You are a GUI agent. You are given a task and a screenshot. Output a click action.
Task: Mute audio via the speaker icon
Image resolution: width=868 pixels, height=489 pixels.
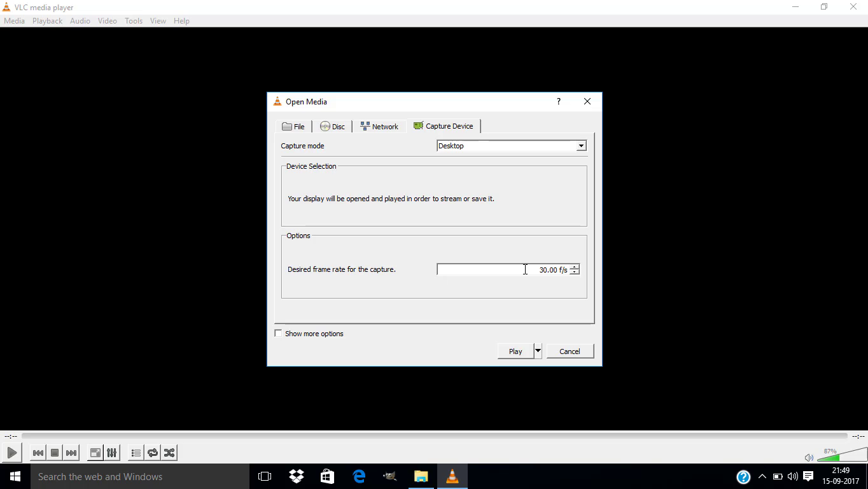[x=809, y=457]
